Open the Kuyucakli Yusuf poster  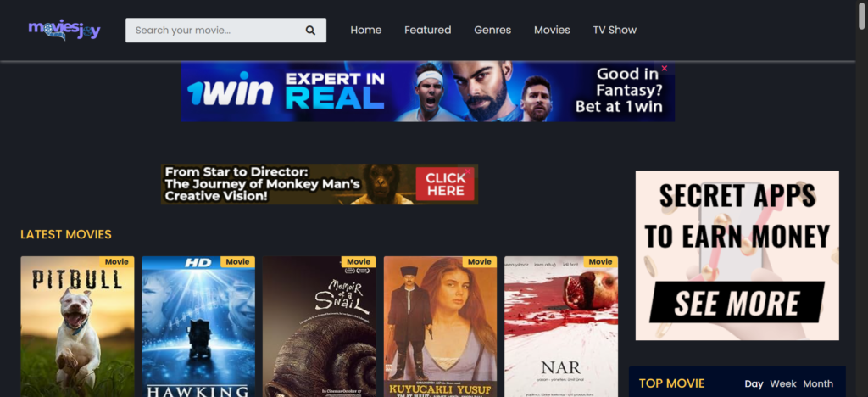pos(440,327)
